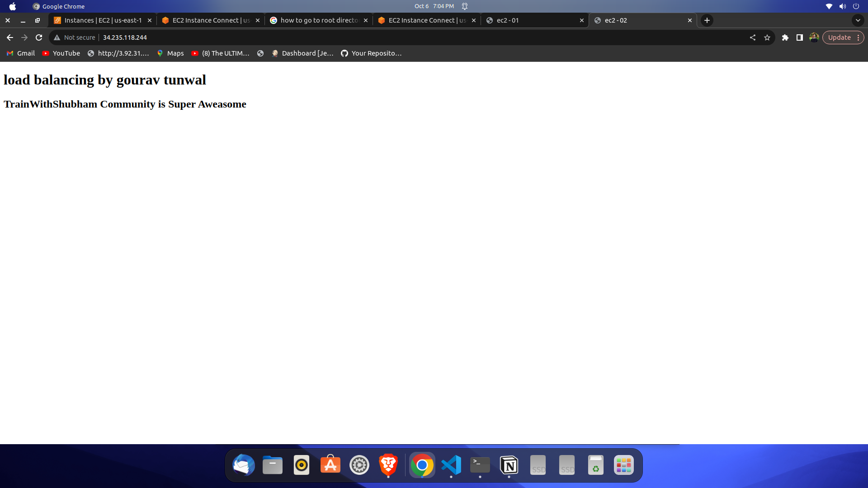
Task: Open the Update menu dots
Action: [x=858, y=38]
